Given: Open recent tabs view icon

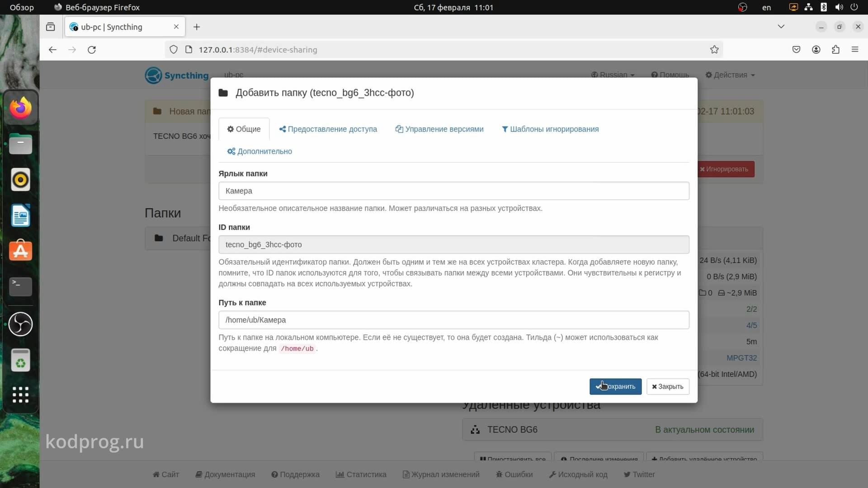Looking at the screenshot, I should click(51, 27).
